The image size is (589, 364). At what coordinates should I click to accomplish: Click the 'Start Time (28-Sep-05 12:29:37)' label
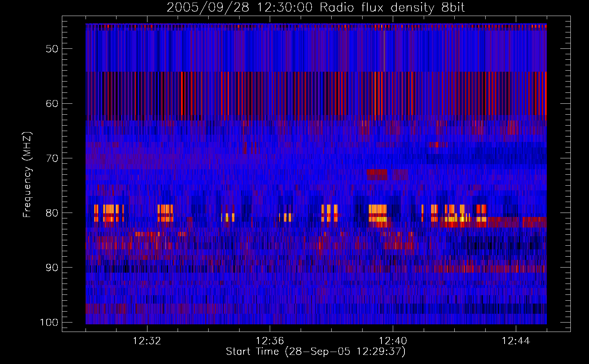click(316, 352)
